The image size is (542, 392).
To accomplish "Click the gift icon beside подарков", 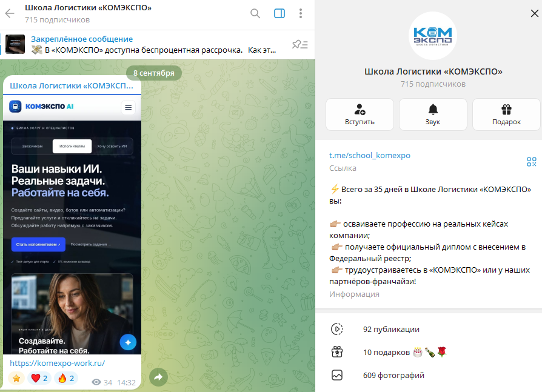I will 337,352.
